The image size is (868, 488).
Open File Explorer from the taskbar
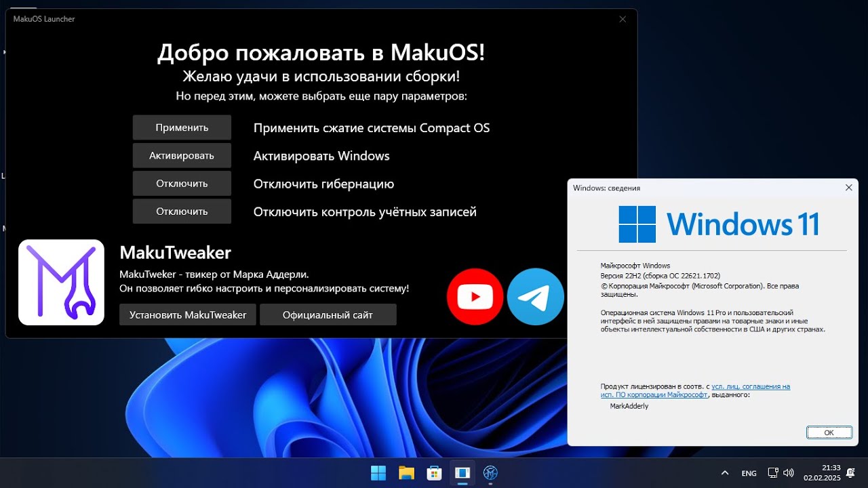406,473
